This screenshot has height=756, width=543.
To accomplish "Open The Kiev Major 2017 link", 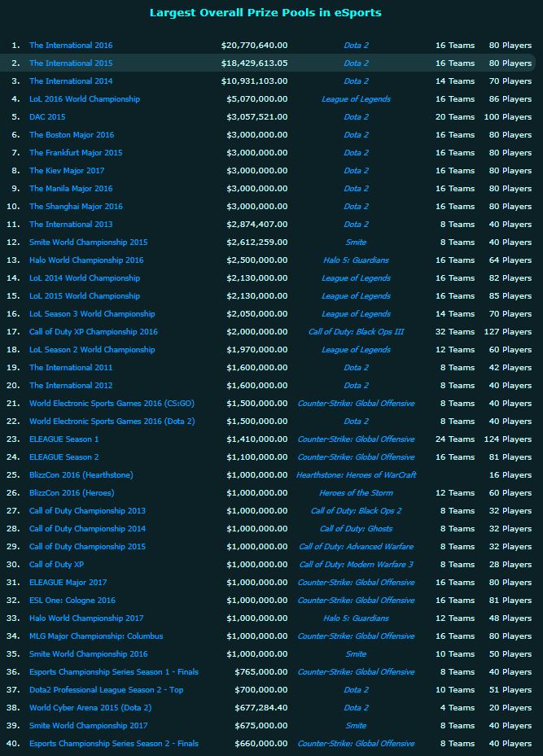I will pyautogui.click(x=67, y=170).
